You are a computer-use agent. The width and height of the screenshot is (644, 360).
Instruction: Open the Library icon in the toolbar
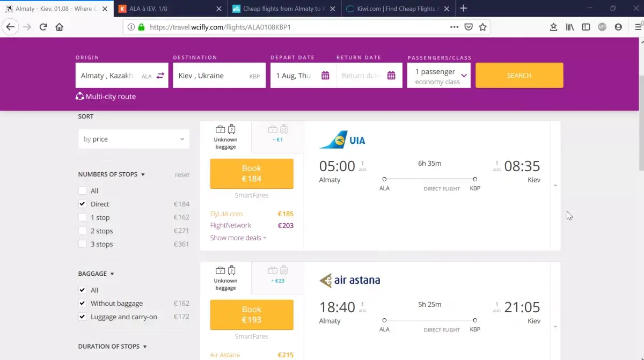click(570, 27)
